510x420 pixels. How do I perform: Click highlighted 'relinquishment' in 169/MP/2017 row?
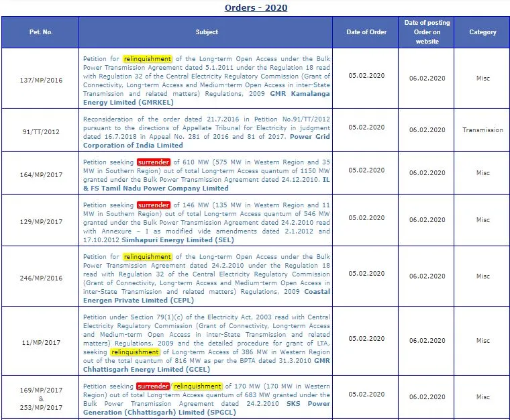coord(197,386)
